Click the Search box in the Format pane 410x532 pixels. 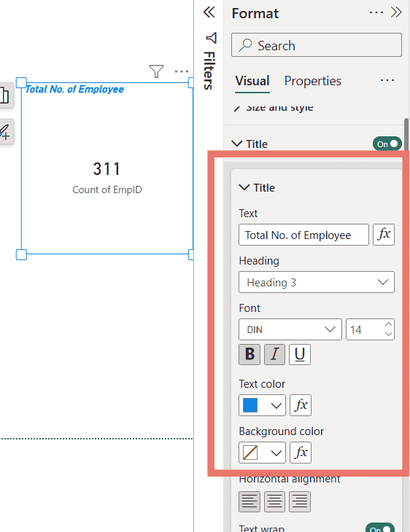(317, 45)
